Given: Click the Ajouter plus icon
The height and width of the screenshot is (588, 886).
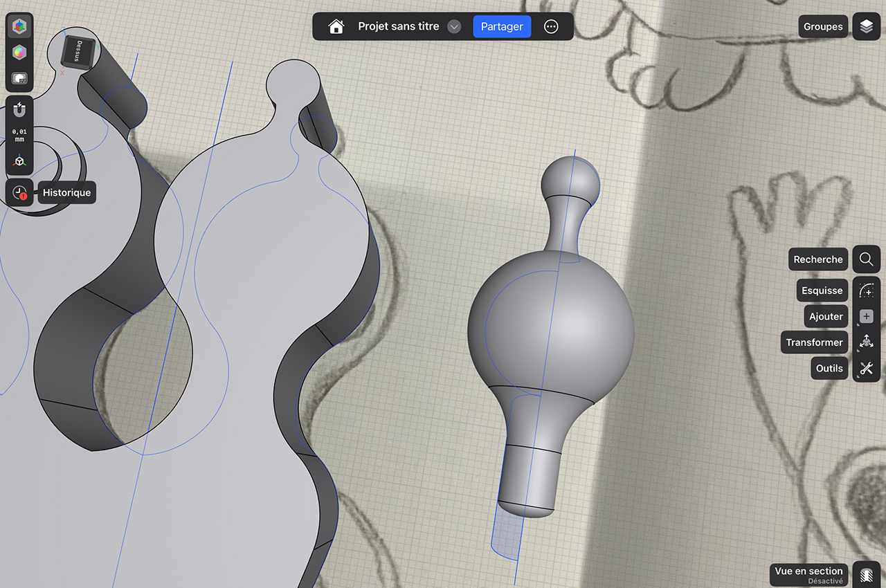Looking at the screenshot, I should pos(866,316).
